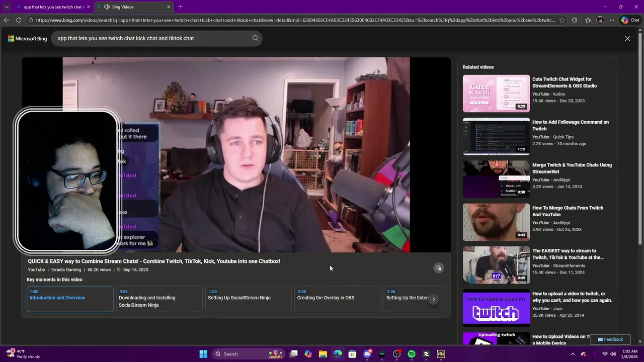Open the weather widget showing 40°F
This screenshot has width=644, height=362.
(x=23, y=354)
